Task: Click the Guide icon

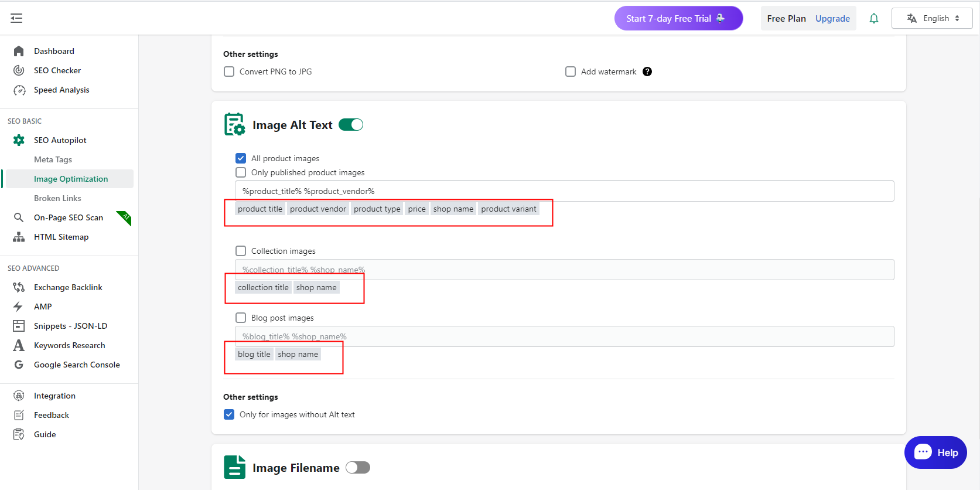Action: point(19,434)
